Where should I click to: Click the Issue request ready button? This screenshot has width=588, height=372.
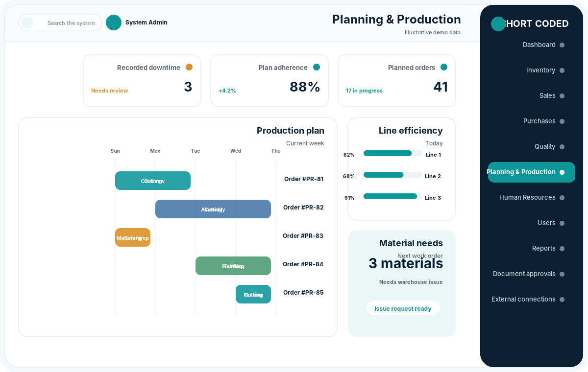403,308
